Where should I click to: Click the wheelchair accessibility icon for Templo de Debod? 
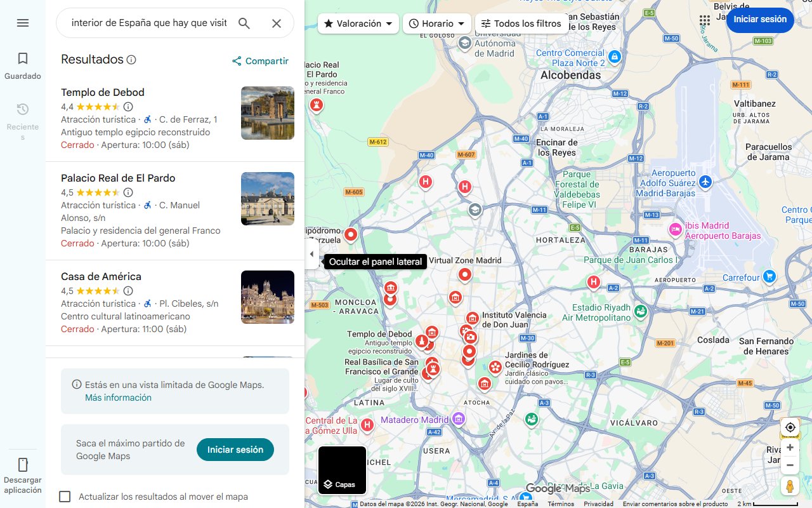coord(148,119)
